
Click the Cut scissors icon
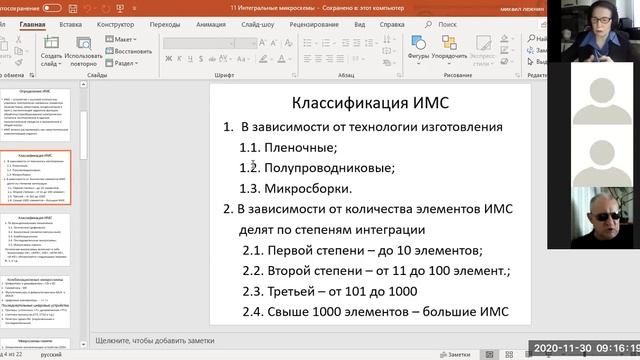pyautogui.click(x=18, y=40)
